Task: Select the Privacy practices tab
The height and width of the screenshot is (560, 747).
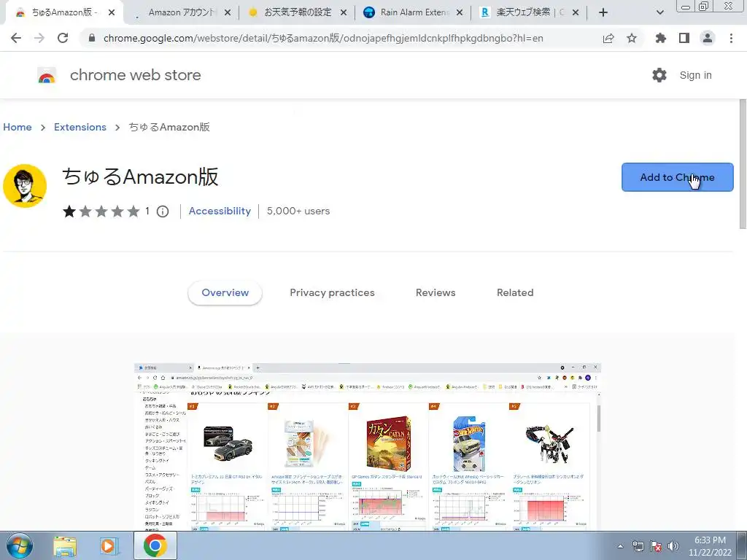Action: 332,292
